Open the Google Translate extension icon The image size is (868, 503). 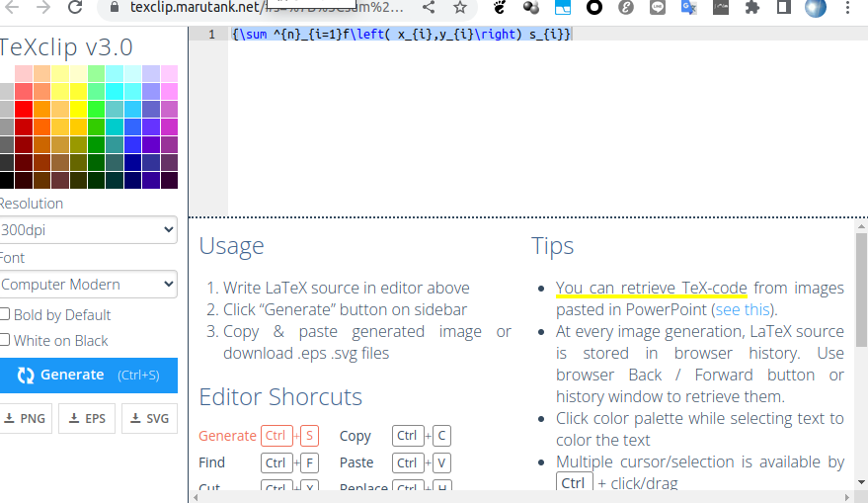click(x=688, y=7)
